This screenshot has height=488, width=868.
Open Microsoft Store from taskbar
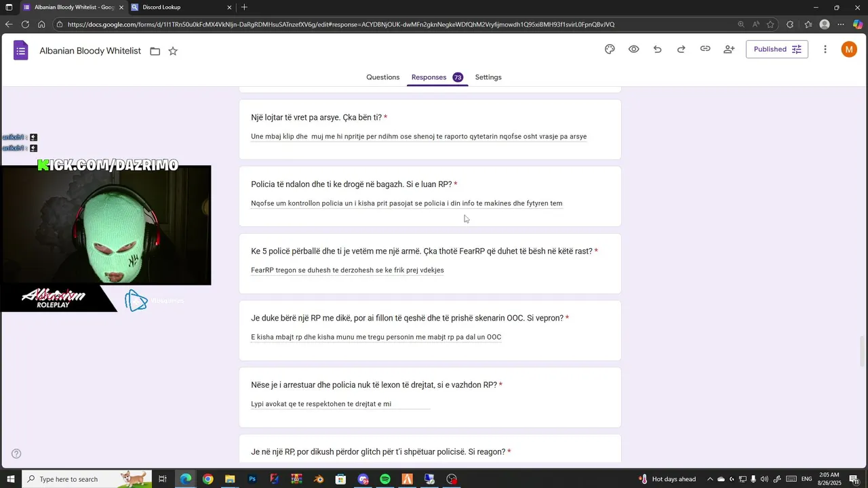341,479
